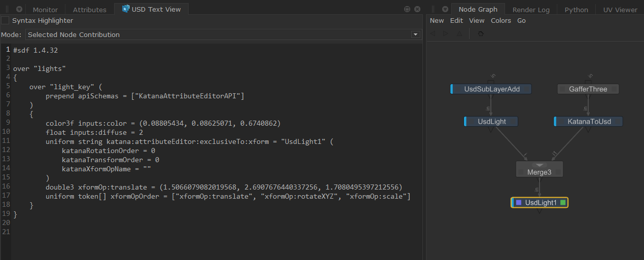Toggle the purple edit flag on UsdLight1
Screen dimensions: 644x260
coord(518,203)
